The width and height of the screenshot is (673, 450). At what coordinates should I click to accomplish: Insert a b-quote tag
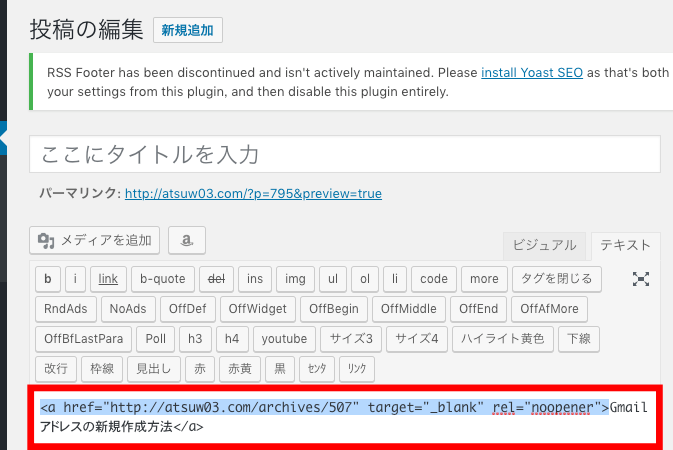[x=163, y=279]
